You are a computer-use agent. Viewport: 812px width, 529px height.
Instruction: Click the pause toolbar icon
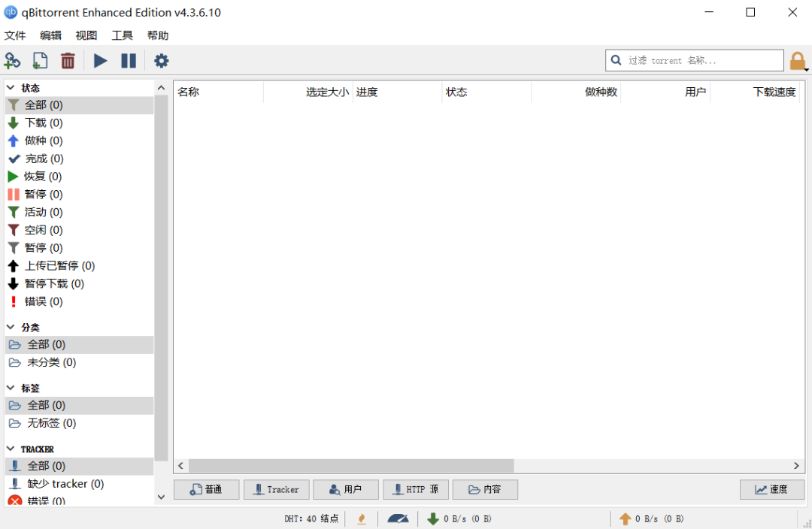pos(129,61)
